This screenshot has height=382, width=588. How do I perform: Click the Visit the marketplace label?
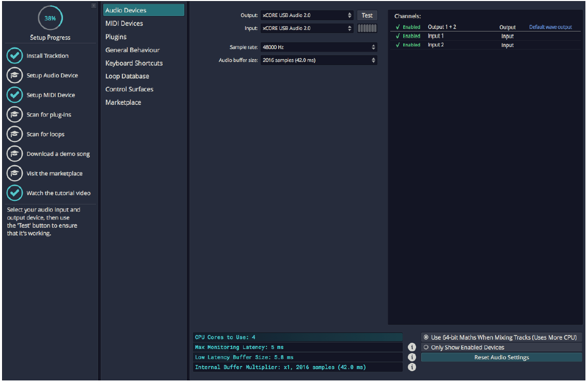(x=54, y=173)
